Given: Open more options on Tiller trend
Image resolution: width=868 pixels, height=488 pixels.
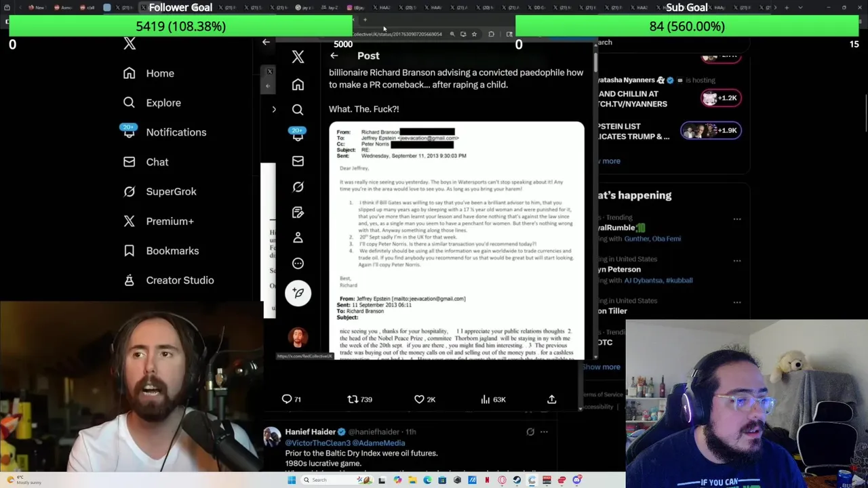Looking at the screenshot, I should [737, 302].
